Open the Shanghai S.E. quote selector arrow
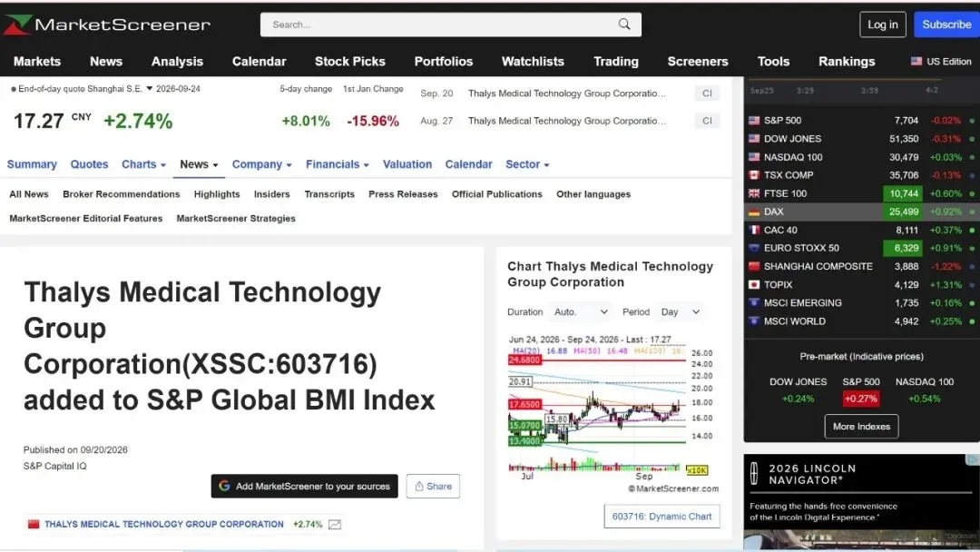Screen dimensions: 980x552 [150, 89]
